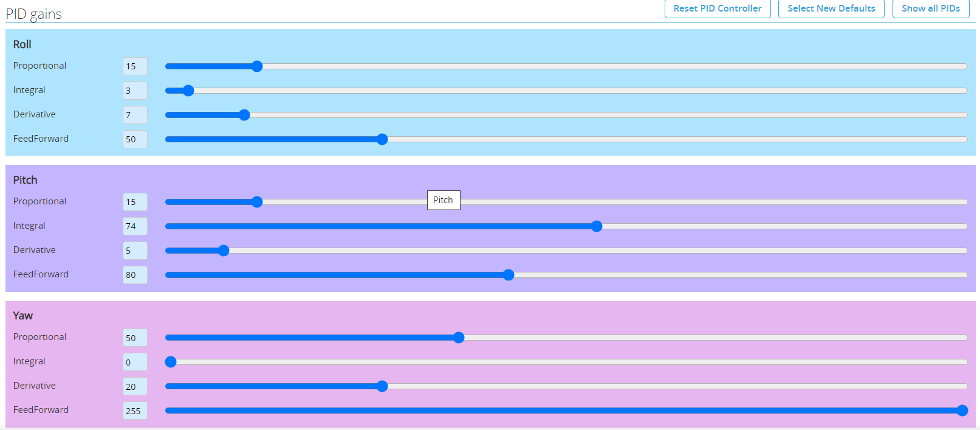Image resolution: width=980 pixels, height=430 pixels.
Task: Click the Roll FeedForward slider handle
Action: click(382, 139)
